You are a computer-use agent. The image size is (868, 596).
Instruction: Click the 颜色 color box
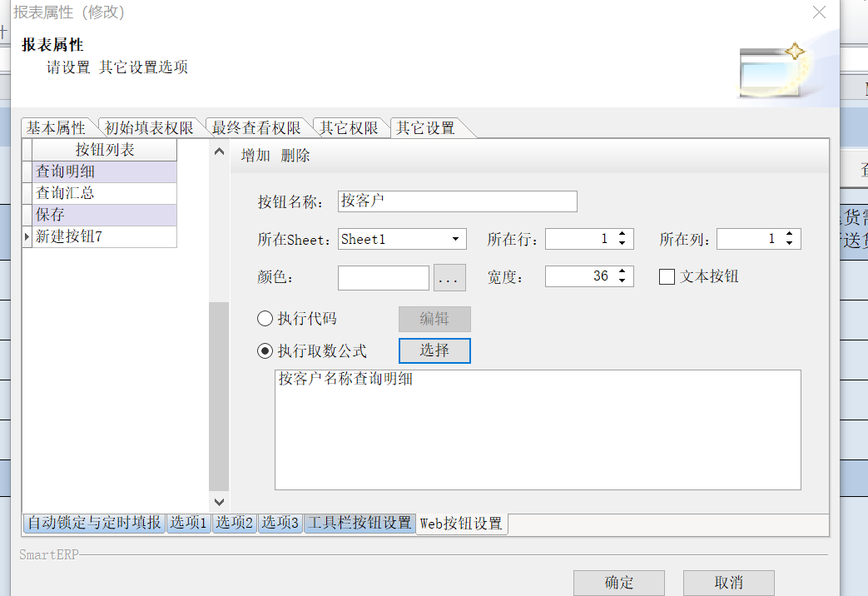coord(384,278)
